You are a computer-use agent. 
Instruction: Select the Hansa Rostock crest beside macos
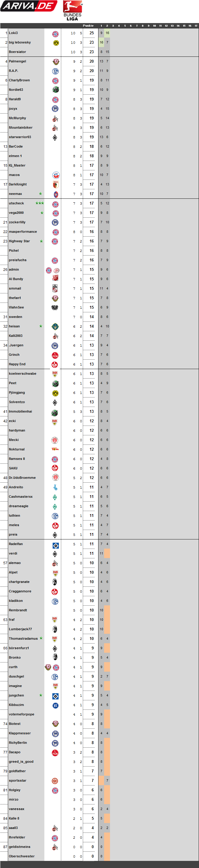point(56,175)
